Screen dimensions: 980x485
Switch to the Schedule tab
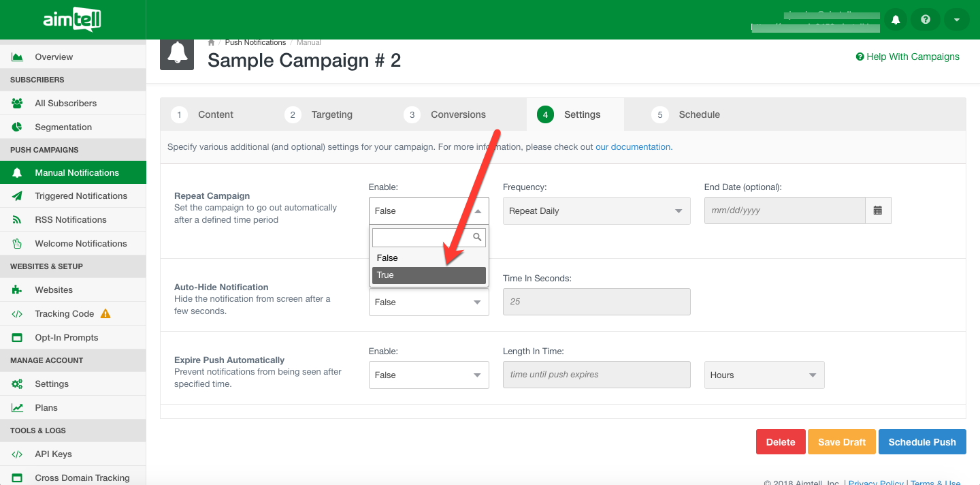pyautogui.click(x=698, y=115)
